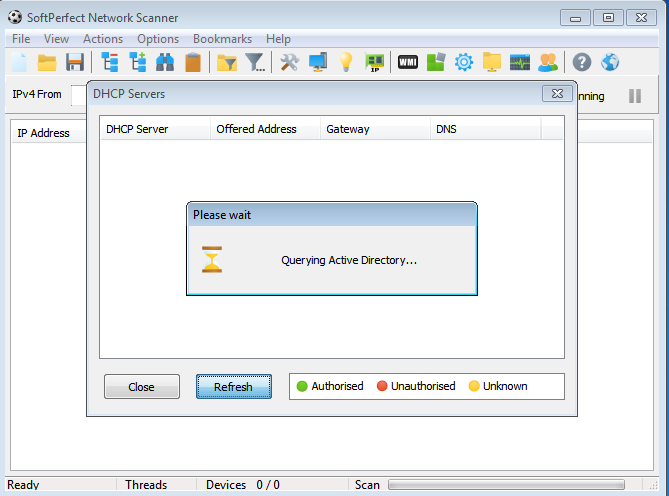Save results with the floppy disk icon

click(x=75, y=63)
